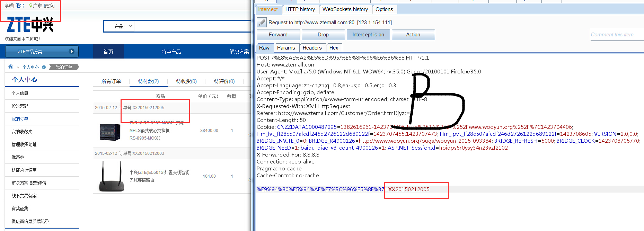
Task: Click the Forward button
Action: click(x=278, y=35)
